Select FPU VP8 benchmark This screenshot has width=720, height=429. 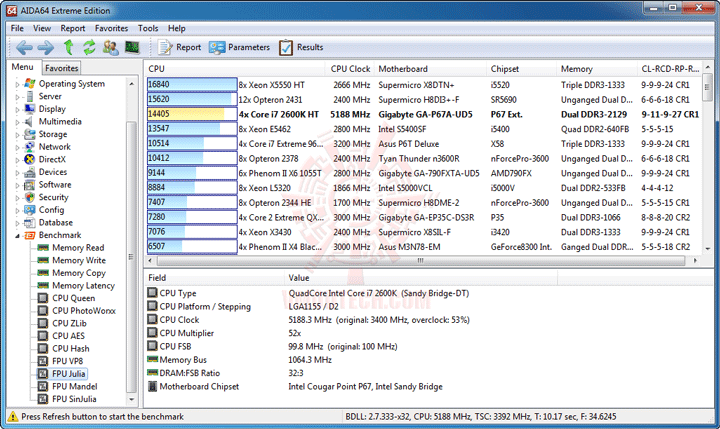click(x=68, y=361)
